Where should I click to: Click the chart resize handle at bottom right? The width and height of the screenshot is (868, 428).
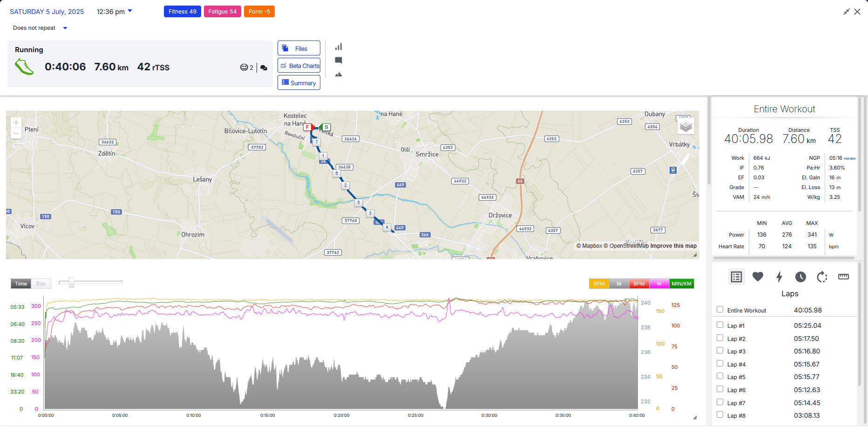pyautogui.click(x=695, y=417)
